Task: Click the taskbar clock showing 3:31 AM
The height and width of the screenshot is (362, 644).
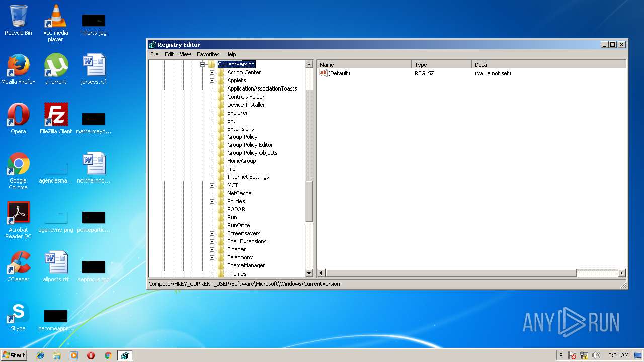Action: click(618, 355)
